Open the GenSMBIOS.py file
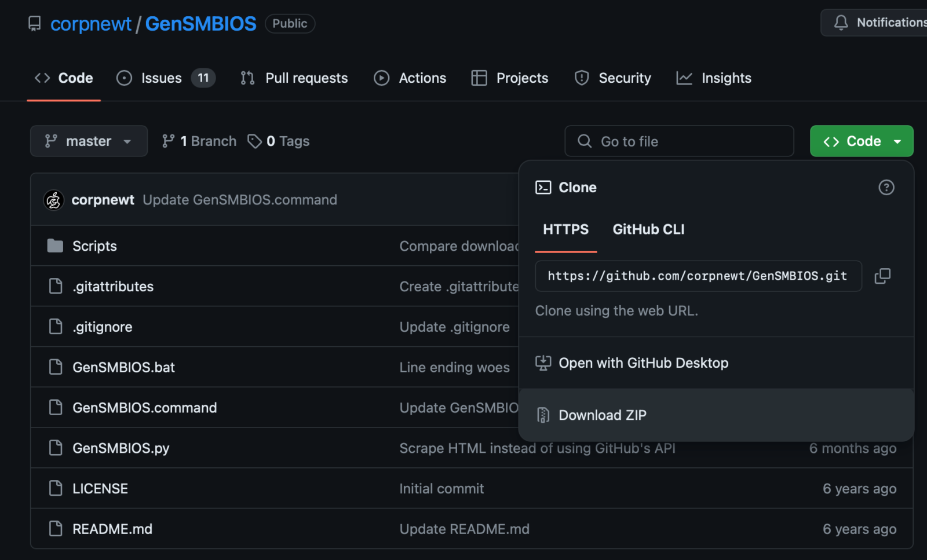This screenshot has width=927, height=560. pos(121,448)
